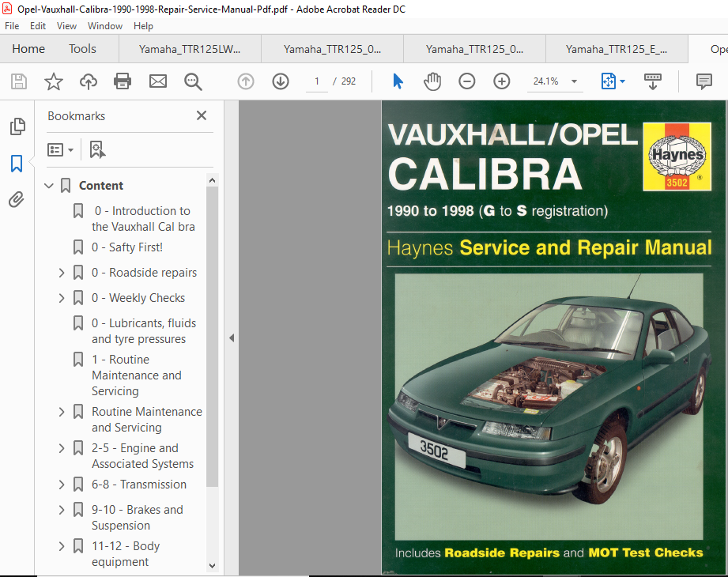Open 1 - Routine Maintenance and Servicing bookmark
Viewport: 728px width, 577px height.
coord(137,375)
